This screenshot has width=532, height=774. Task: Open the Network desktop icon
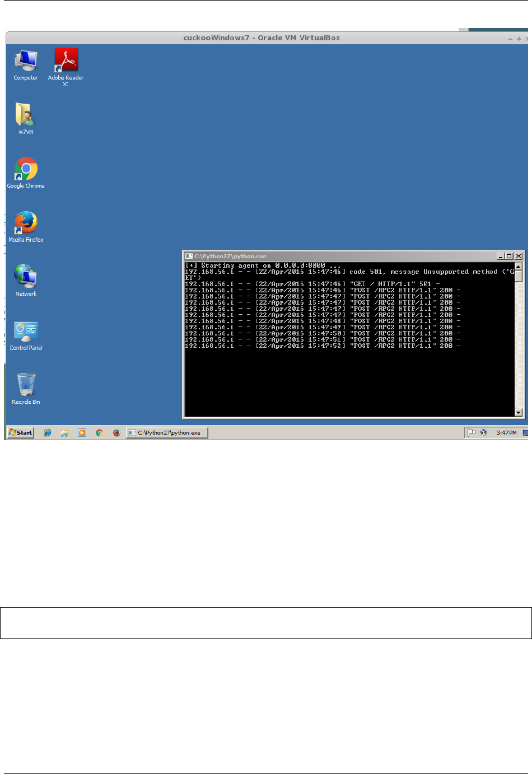click(26, 281)
